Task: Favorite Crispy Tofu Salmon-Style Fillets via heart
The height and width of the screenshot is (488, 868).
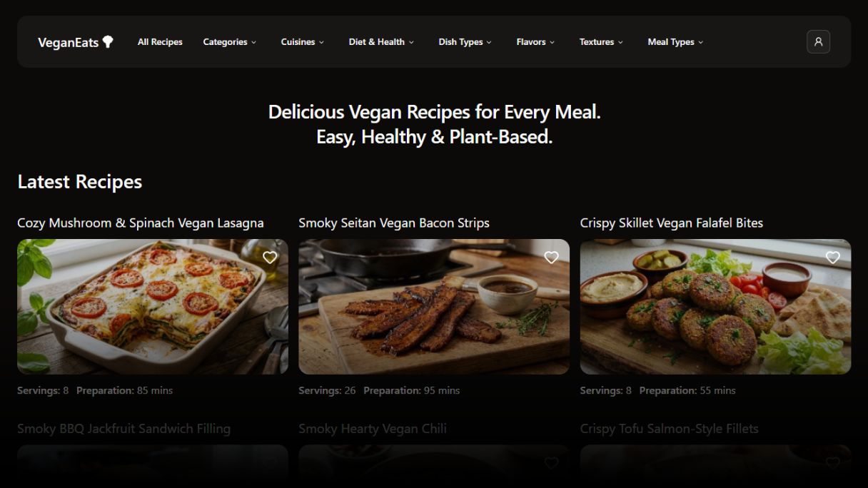Action: (x=832, y=463)
